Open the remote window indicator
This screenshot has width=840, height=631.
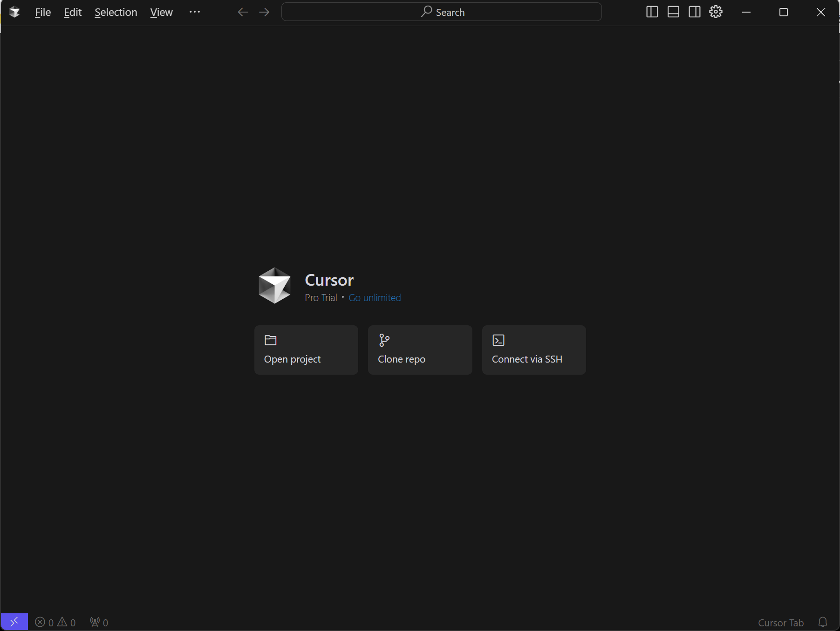pos(14,622)
